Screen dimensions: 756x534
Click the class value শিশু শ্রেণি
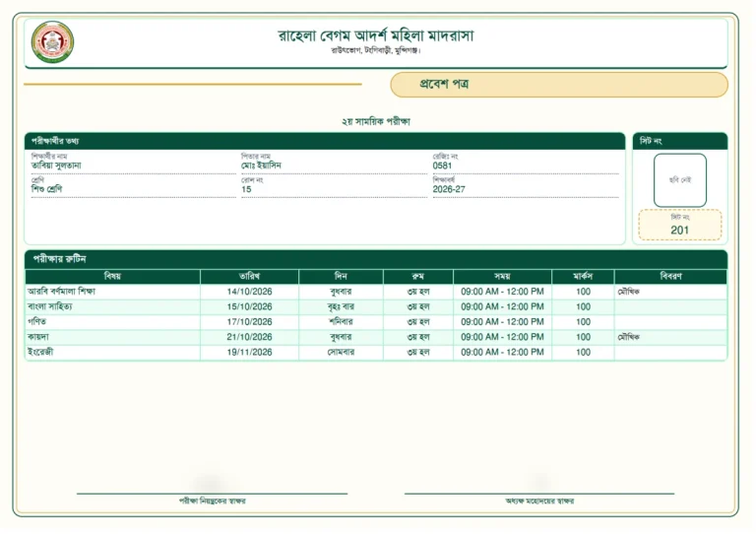tap(47, 189)
